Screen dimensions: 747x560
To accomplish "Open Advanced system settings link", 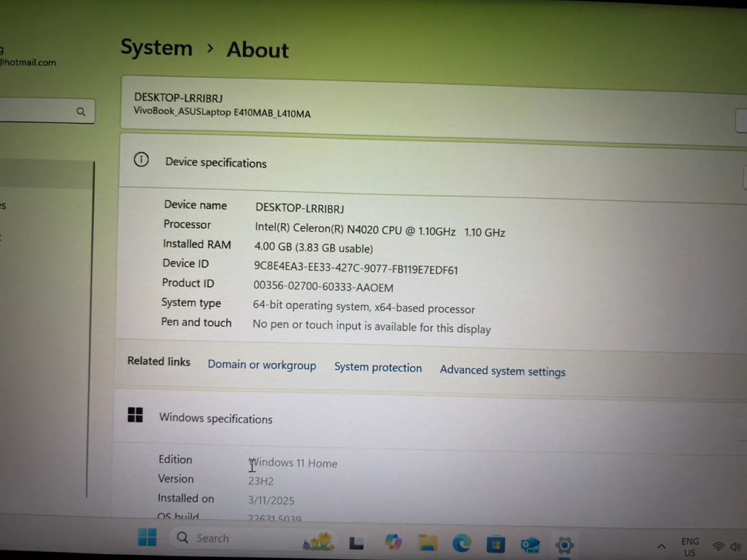I will point(502,371).
